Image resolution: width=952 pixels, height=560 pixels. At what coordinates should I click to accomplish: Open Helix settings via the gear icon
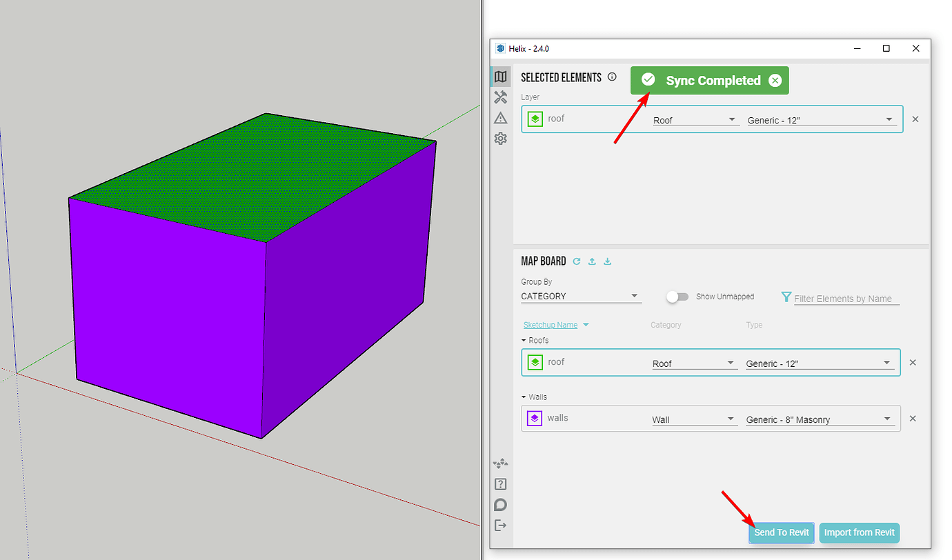(x=500, y=139)
